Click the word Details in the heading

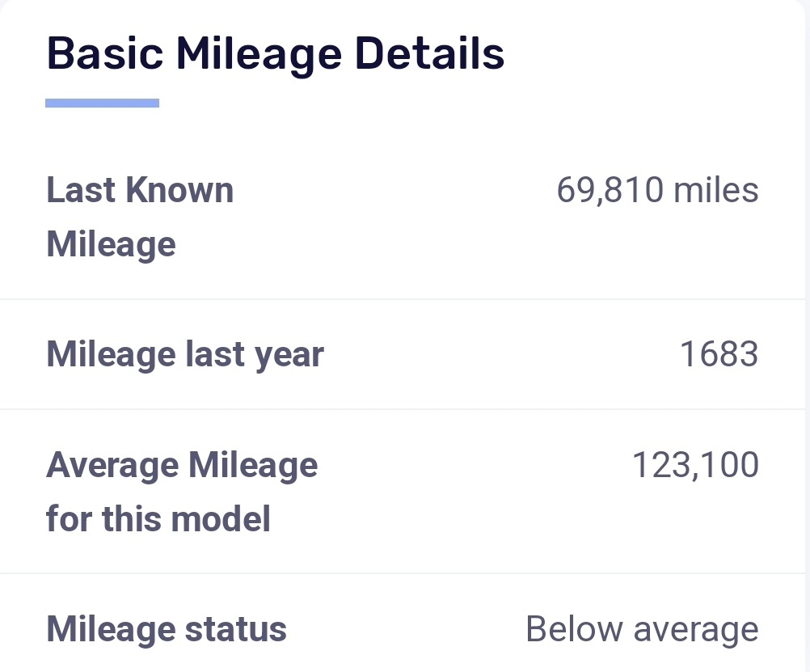(x=430, y=54)
